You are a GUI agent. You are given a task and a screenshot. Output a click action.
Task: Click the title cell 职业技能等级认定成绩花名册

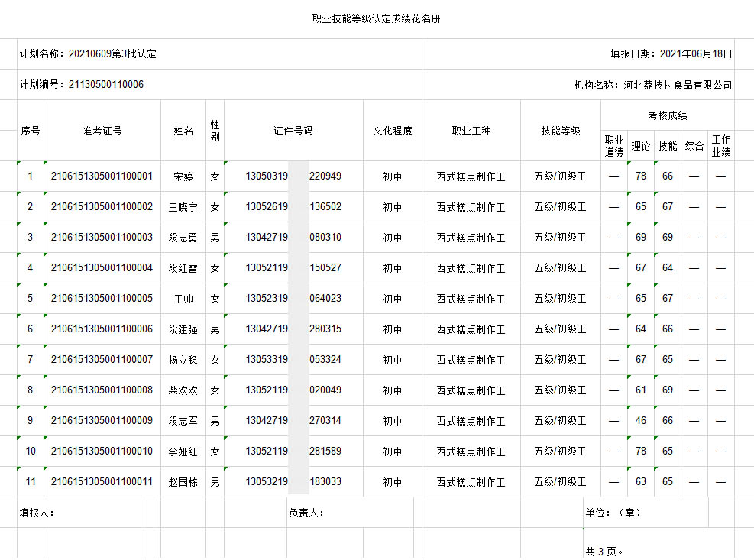click(x=376, y=19)
